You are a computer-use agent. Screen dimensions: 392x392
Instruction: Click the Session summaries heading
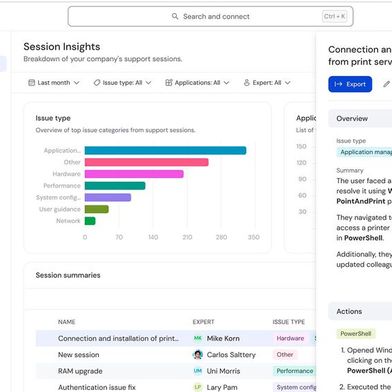pyautogui.click(x=68, y=275)
